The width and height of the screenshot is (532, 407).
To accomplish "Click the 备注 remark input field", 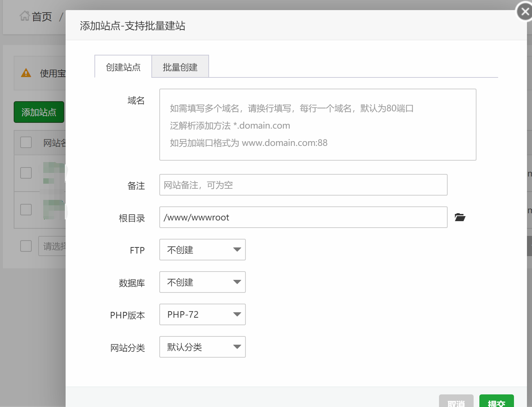I will [303, 185].
